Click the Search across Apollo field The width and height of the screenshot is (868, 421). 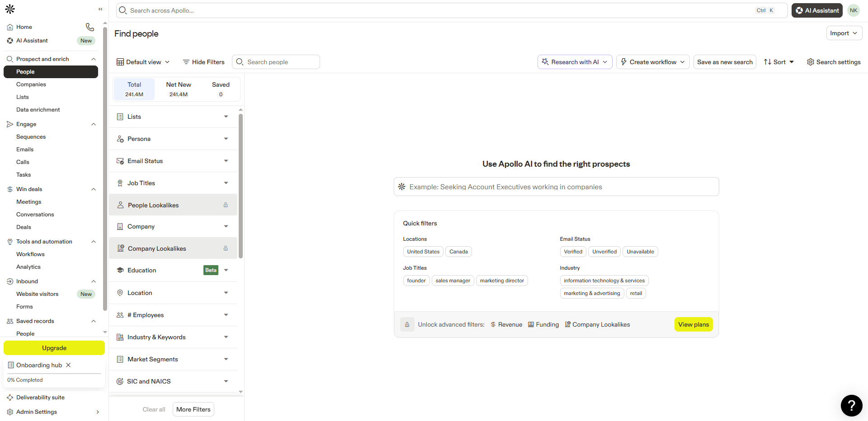tap(452, 10)
